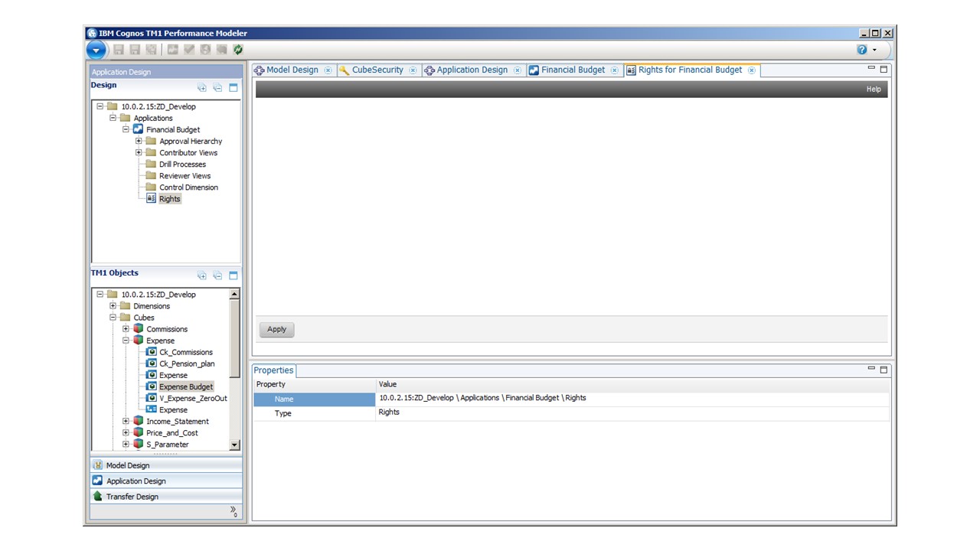
Task: Collapse the Cubes folder
Action: [x=113, y=318]
